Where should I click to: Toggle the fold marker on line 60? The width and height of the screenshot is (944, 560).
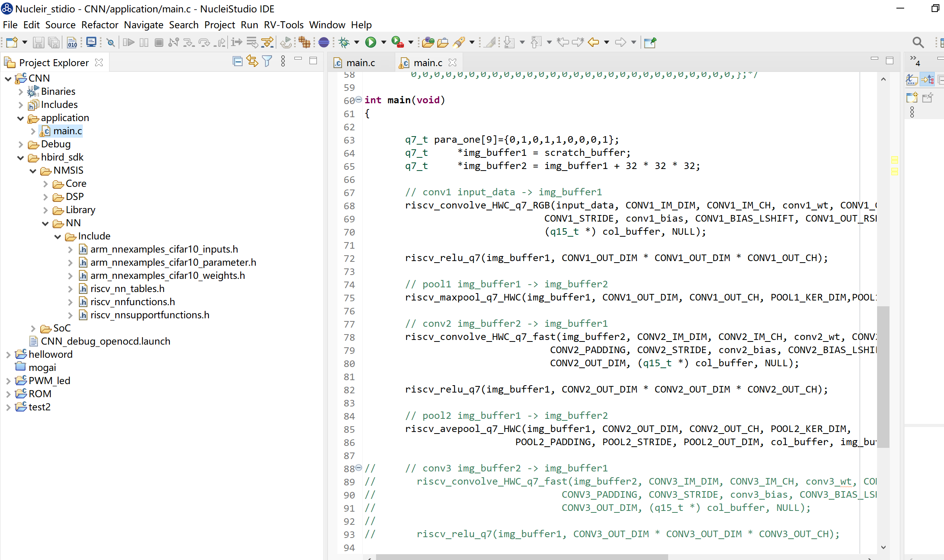coord(359,100)
